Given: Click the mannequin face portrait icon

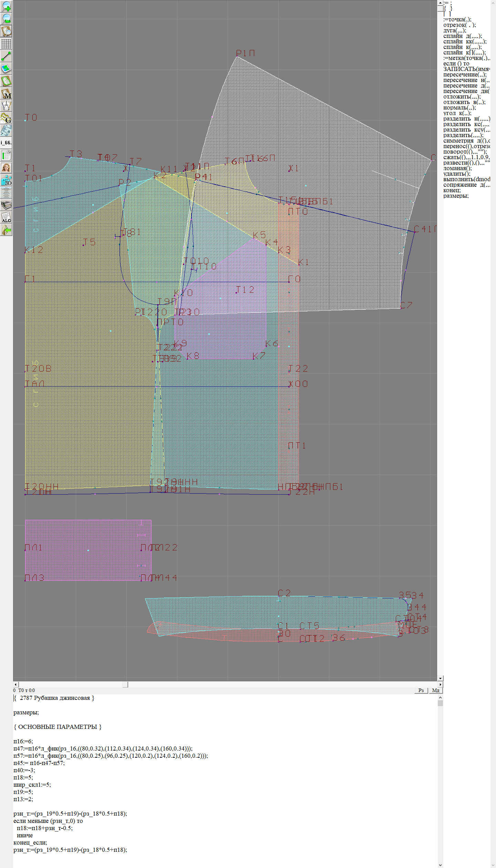Looking at the screenshot, I should click(x=6, y=168).
